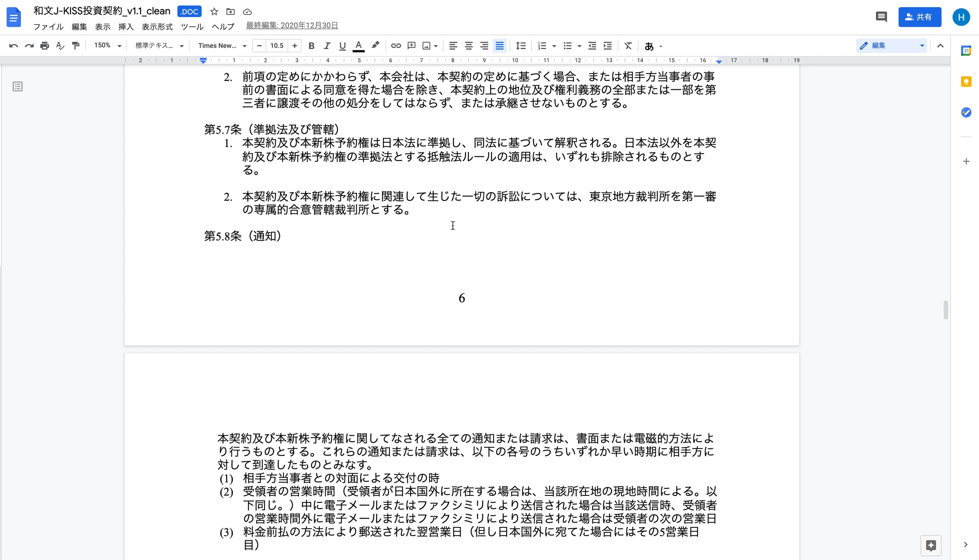Open the ツール menu

pyautogui.click(x=192, y=27)
